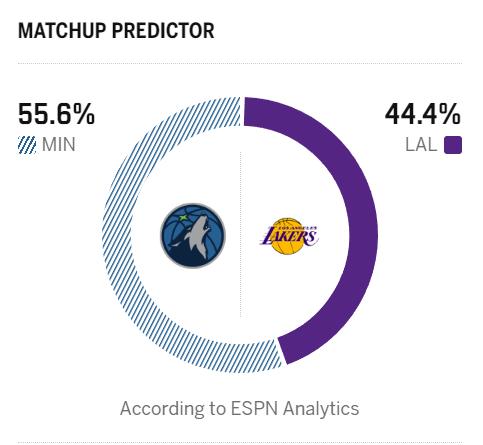Click the 55.6% win probability value
The image size is (483, 445).
tap(56, 114)
